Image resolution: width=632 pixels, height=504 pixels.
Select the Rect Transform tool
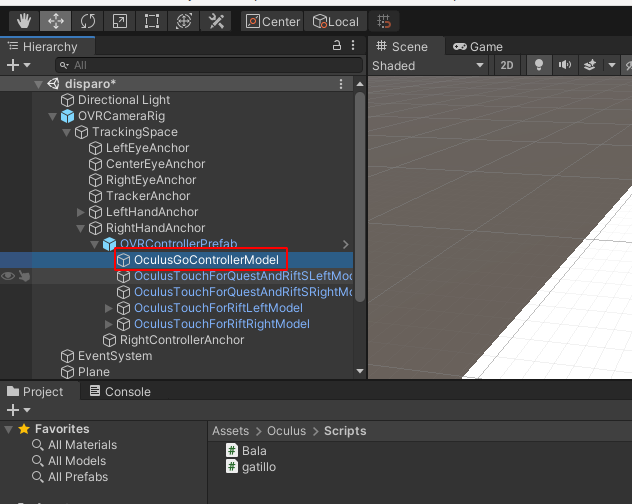[x=151, y=21]
